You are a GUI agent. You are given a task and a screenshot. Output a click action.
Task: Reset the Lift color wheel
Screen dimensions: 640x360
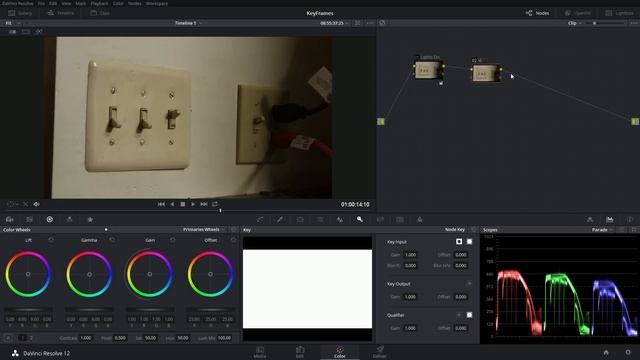tap(51, 240)
